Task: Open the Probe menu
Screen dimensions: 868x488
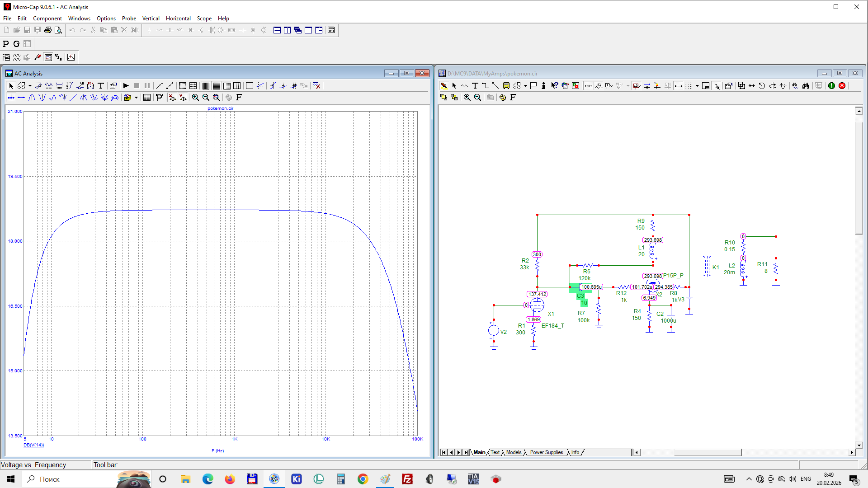Action: point(129,19)
